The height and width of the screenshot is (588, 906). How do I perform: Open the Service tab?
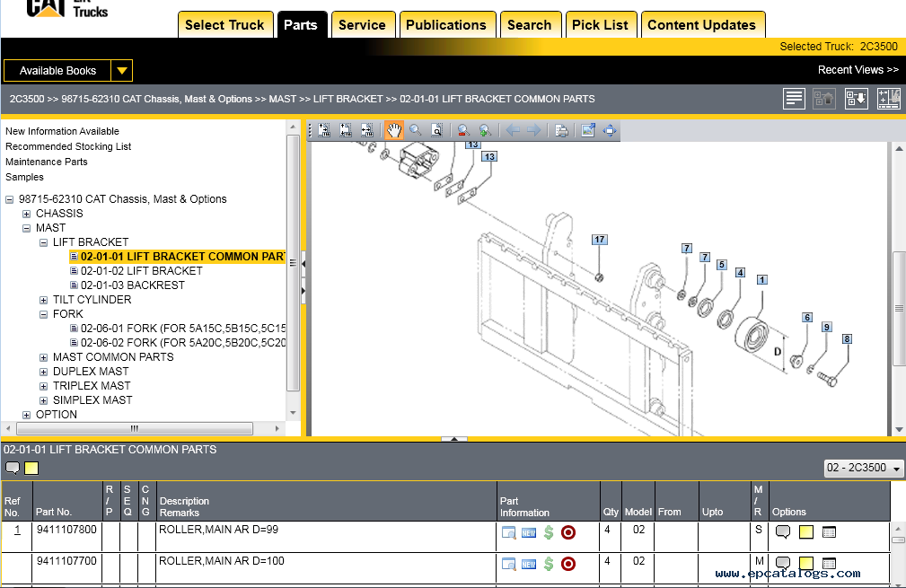click(x=362, y=25)
